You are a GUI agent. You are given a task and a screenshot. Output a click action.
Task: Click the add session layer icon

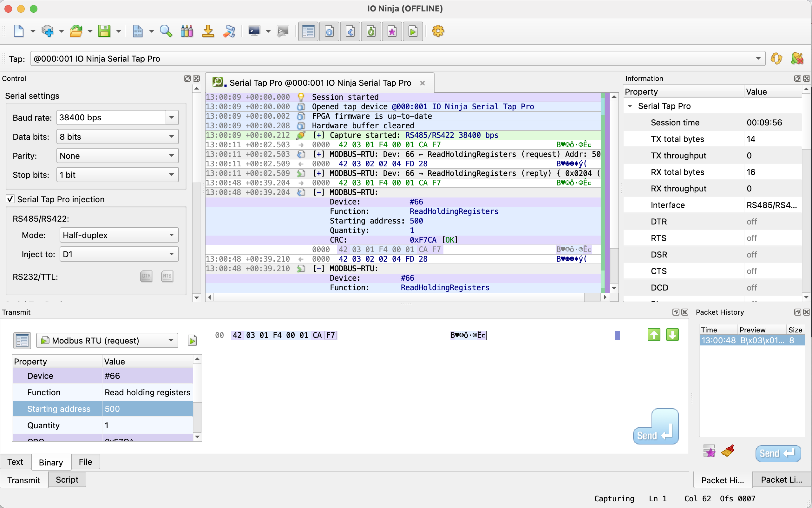coord(47,31)
